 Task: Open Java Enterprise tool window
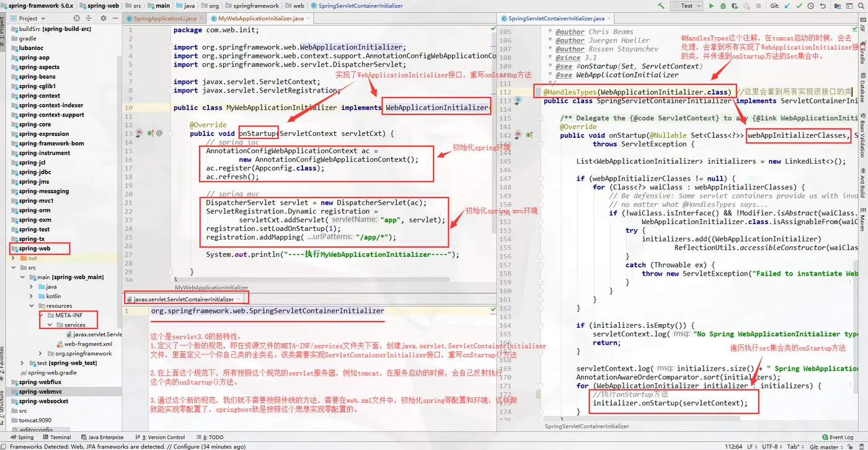tap(101, 437)
